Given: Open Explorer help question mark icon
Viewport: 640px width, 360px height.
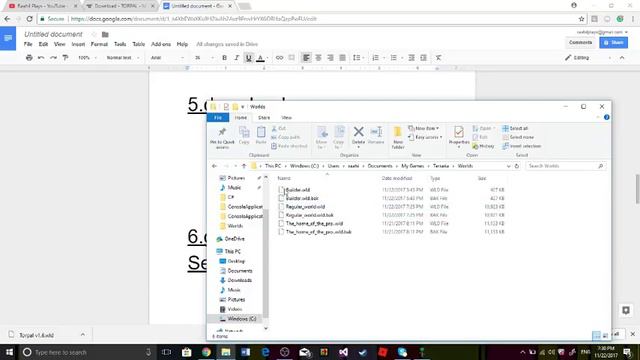Looking at the screenshot, I should point(607,117).
